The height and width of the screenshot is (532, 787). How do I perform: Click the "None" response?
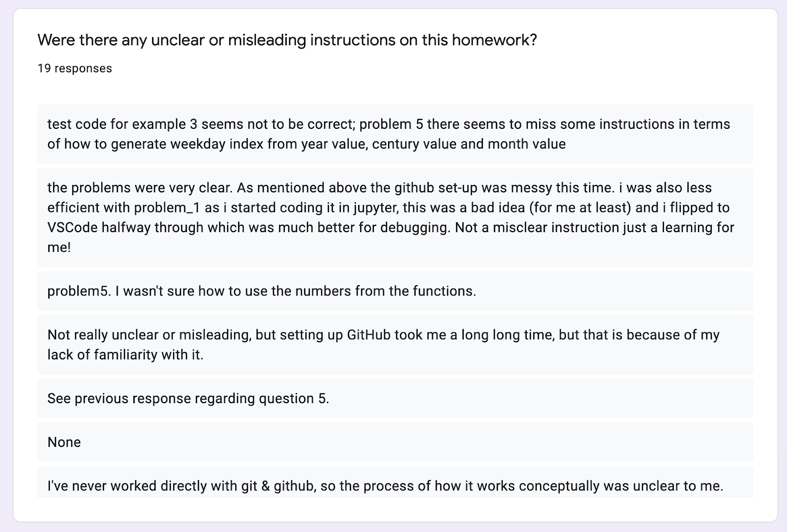[x=395, y=442]
